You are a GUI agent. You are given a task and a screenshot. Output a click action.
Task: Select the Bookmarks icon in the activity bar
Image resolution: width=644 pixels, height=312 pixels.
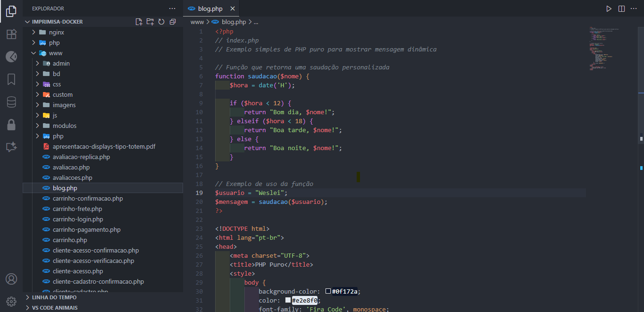coord(10,79)
